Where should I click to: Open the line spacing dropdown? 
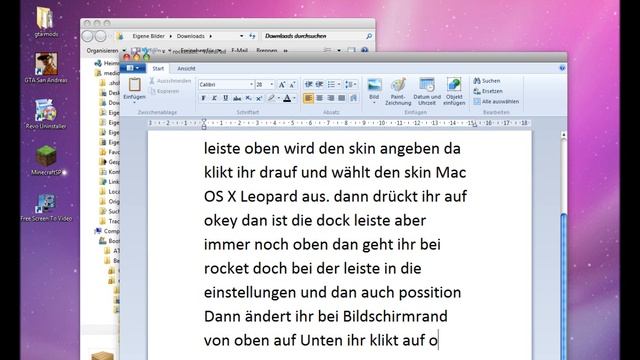tap(351, 84)
